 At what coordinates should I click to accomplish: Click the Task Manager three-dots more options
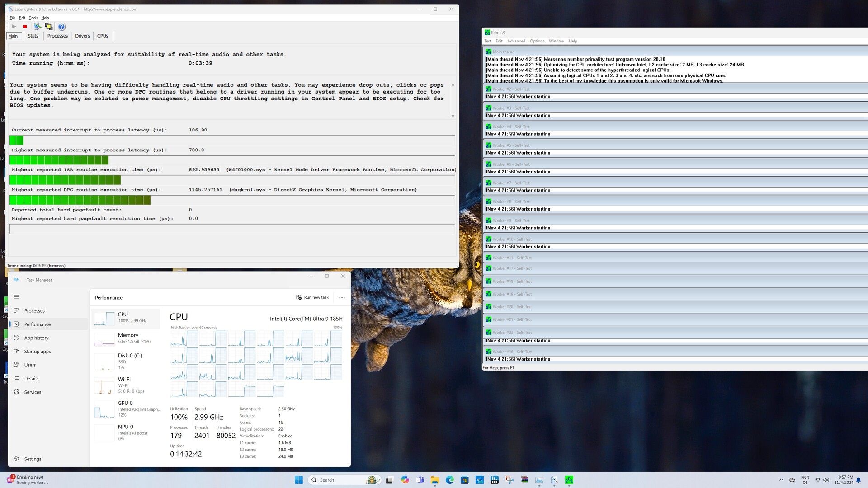coord(342,297)
